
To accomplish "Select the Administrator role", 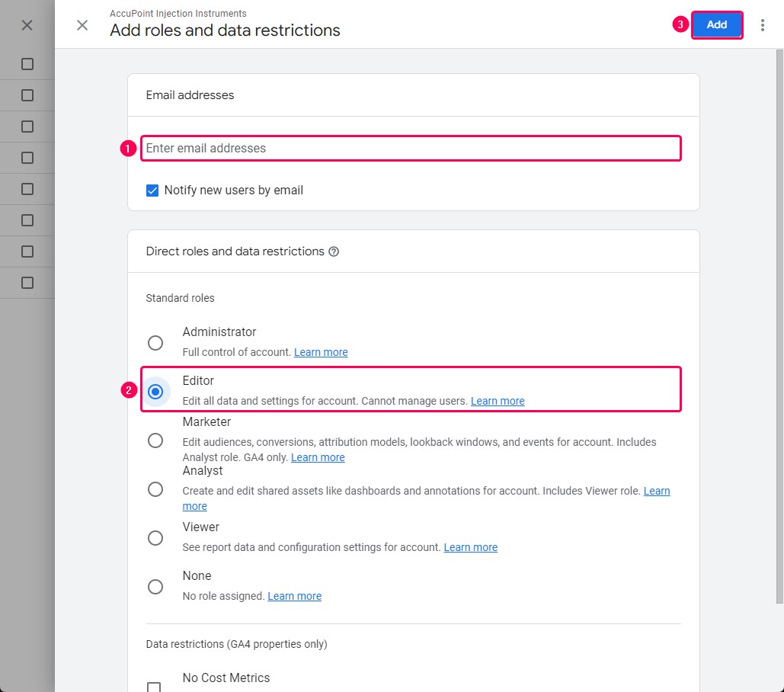I will coord(155,342).
